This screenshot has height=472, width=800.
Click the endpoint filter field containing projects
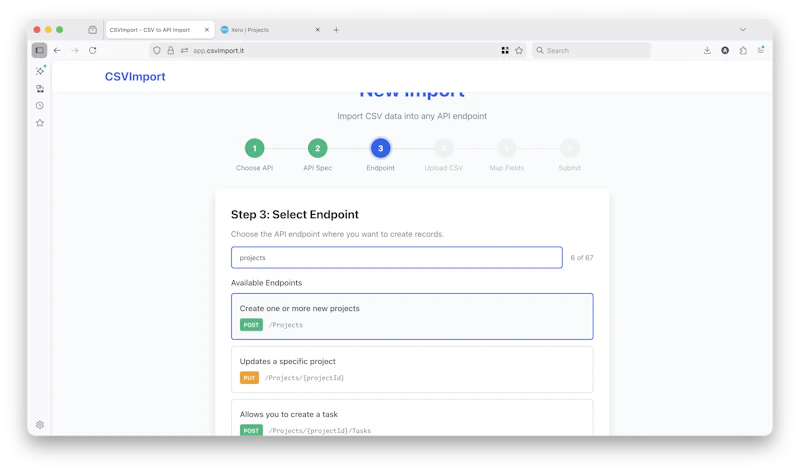396,258
